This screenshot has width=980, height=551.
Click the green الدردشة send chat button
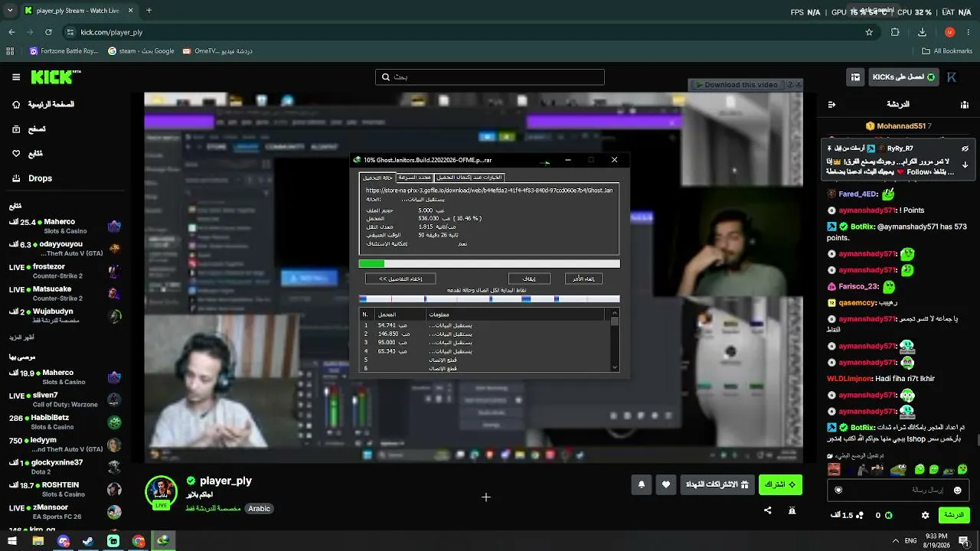point(954,515)
